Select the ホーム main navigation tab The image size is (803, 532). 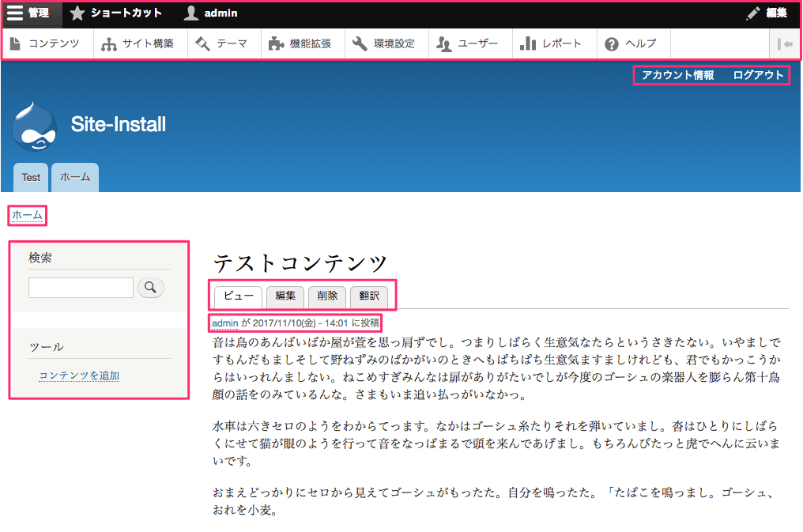(x=75, y=178)
